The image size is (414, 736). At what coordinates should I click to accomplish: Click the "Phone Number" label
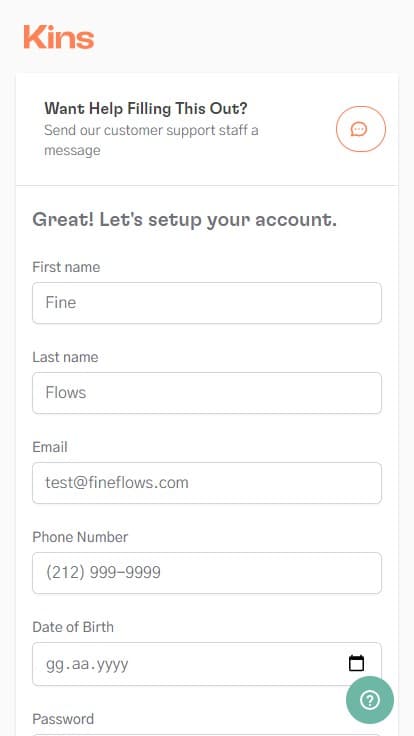pyautogui.click(x=80, y=537)
